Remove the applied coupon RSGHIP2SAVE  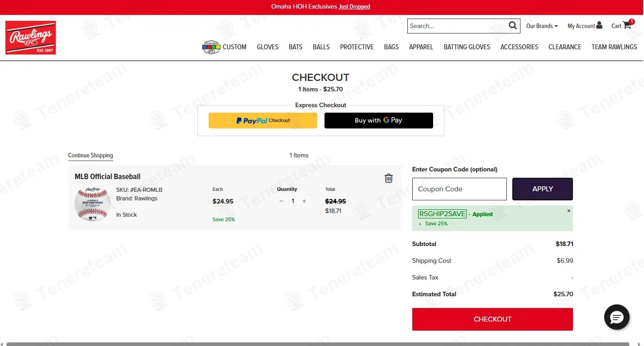click(568, 211)
